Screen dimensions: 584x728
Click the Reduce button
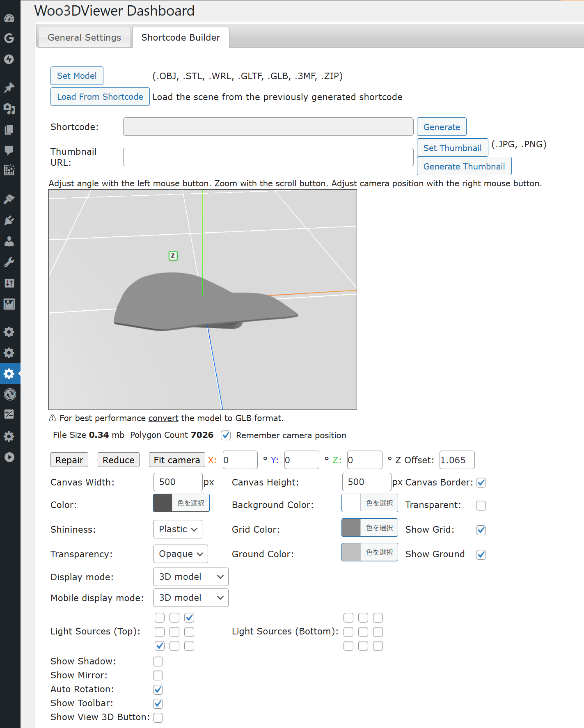pos(119,460)
